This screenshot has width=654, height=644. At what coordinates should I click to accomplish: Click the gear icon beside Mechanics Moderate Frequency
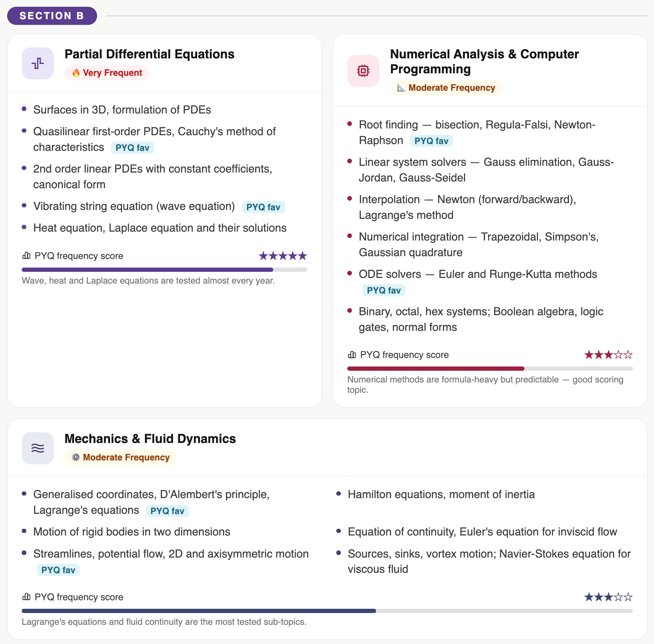[76, 457]
